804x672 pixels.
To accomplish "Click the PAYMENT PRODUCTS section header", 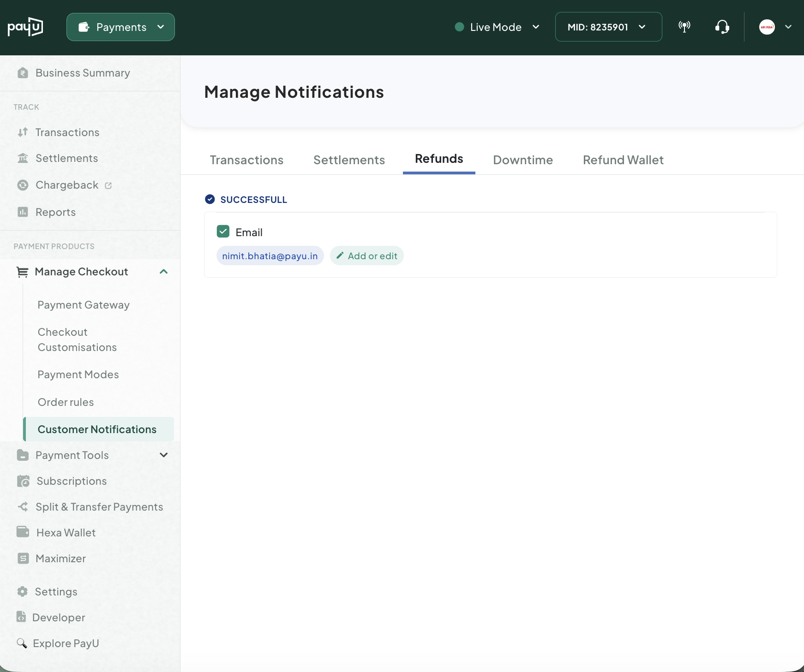I will 54,246.
